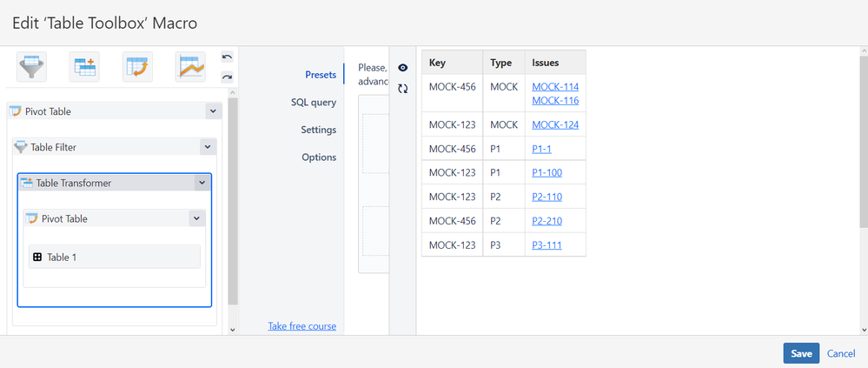This screenshot has height=368, width=868.
Task: Open the MOCK-116 issue link
Action: click(555, 100)
